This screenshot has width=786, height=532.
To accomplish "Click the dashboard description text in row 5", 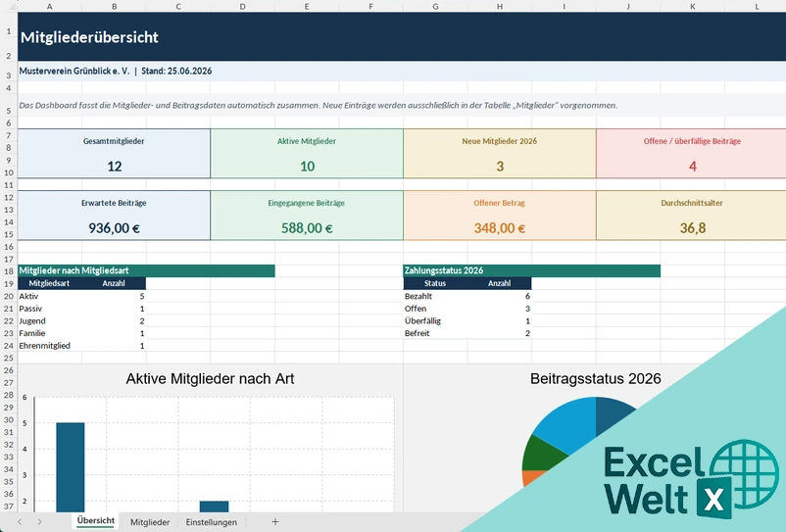I will click(x=319, y=106).
